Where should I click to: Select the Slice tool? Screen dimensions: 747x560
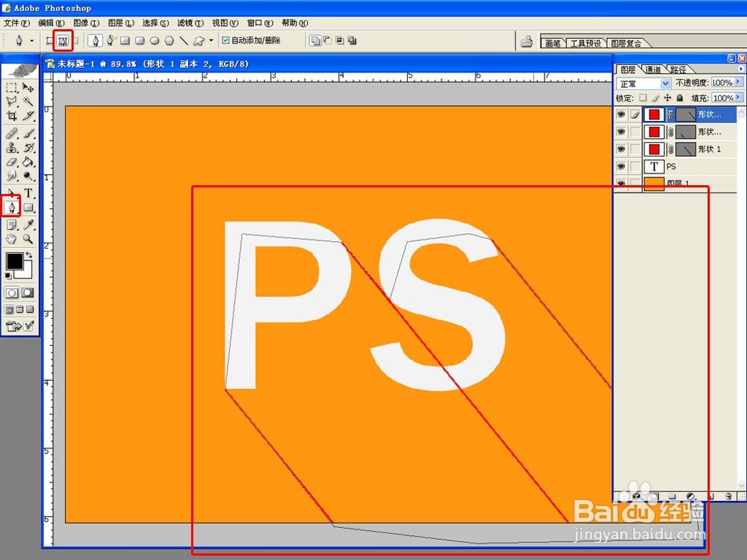pos(28,116)
